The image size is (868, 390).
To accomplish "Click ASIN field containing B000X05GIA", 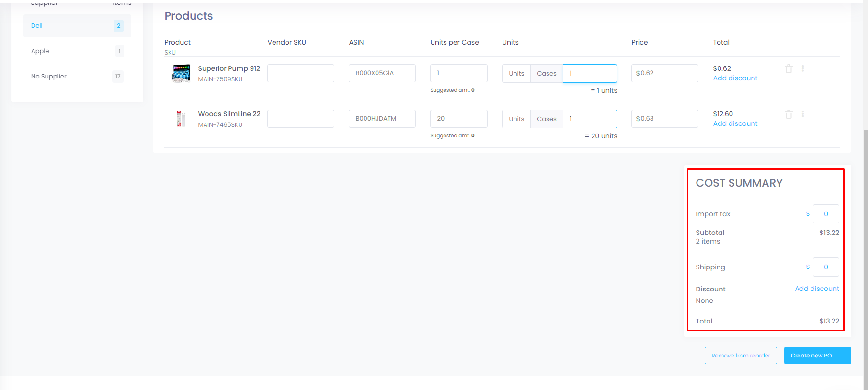I will click(382, 73).
